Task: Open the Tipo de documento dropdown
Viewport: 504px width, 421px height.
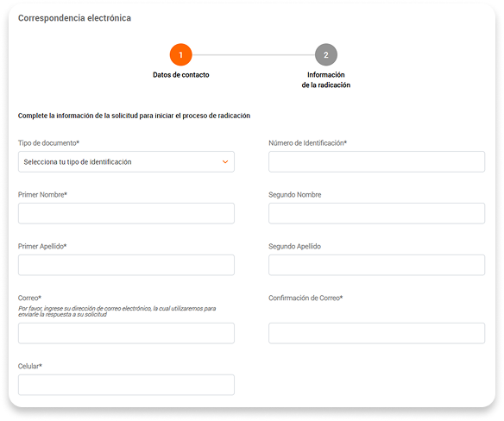Action: click(126, 161)
